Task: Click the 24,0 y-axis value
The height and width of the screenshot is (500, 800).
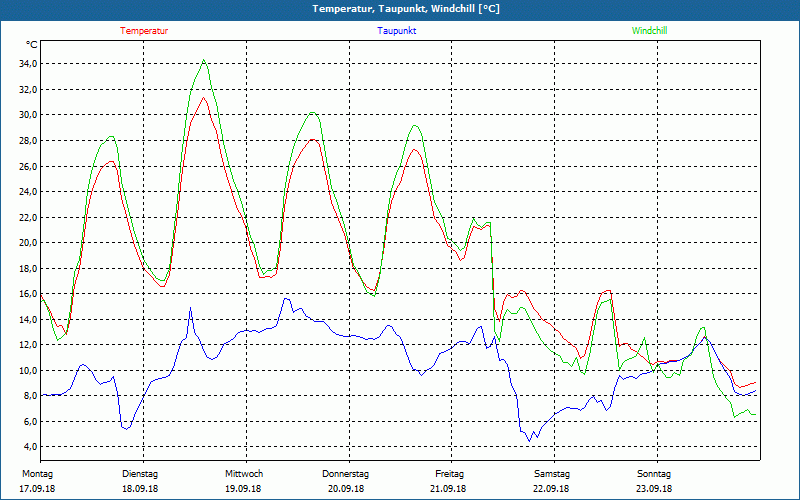Action: (28, 192)
